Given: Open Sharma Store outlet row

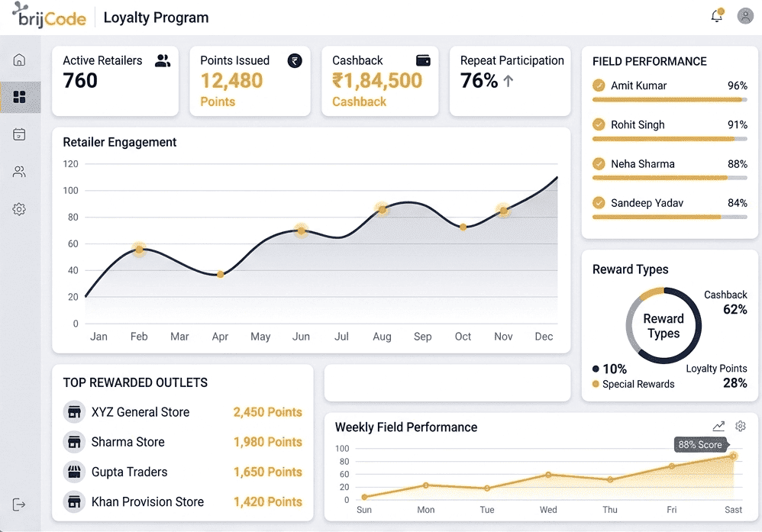Looking at the screenshot, I should 182,442.
